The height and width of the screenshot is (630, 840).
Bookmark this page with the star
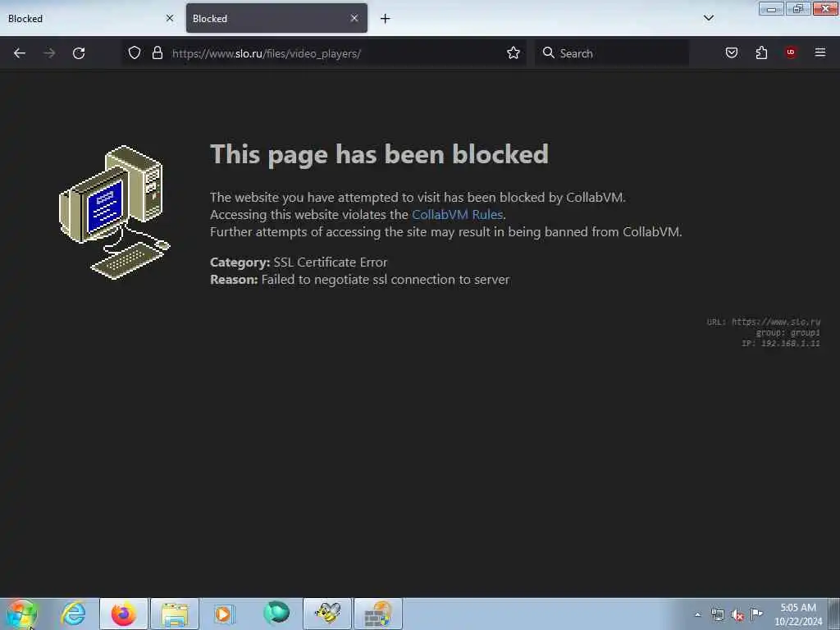514,53
